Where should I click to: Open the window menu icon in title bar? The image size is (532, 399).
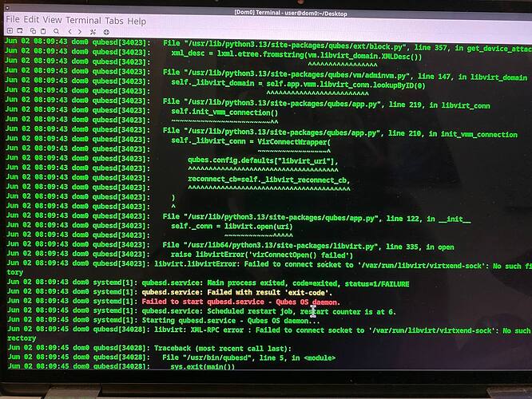7,7
